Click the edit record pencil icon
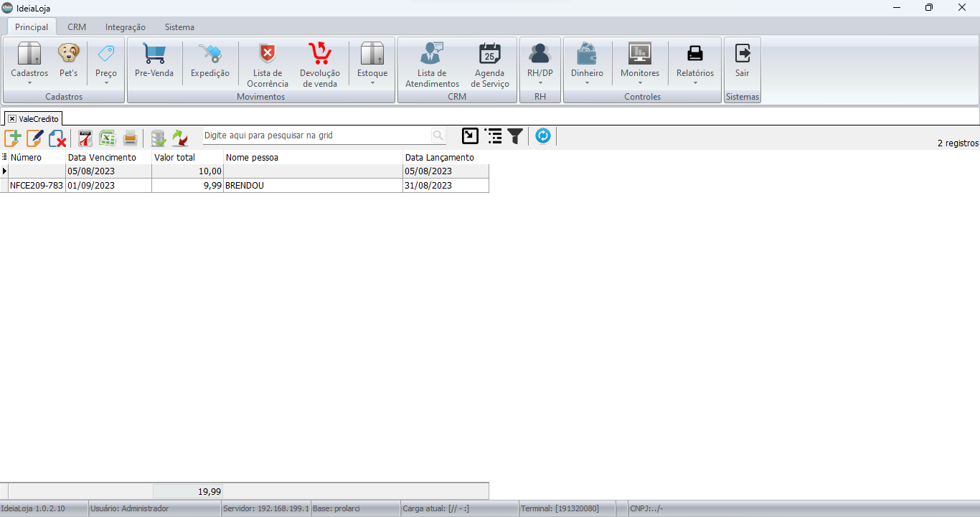This screenshot has width=980, height=517. coord(35,137)
